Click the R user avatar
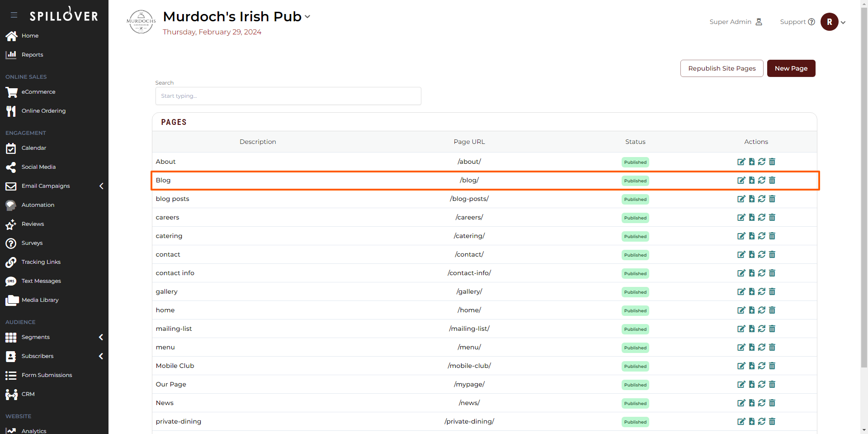The image size is (868, 434). click(x=830, y=22)
